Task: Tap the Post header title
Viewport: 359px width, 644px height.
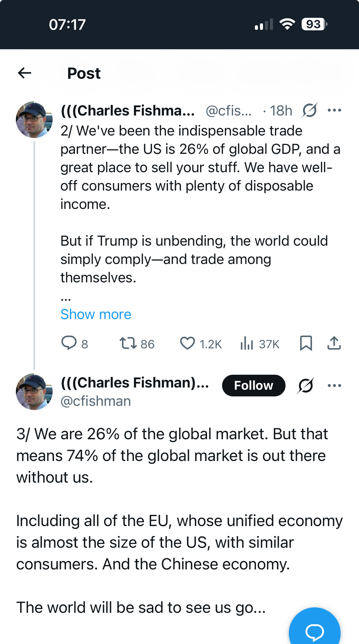Action: pyautogui.click(x=84, y=73)
